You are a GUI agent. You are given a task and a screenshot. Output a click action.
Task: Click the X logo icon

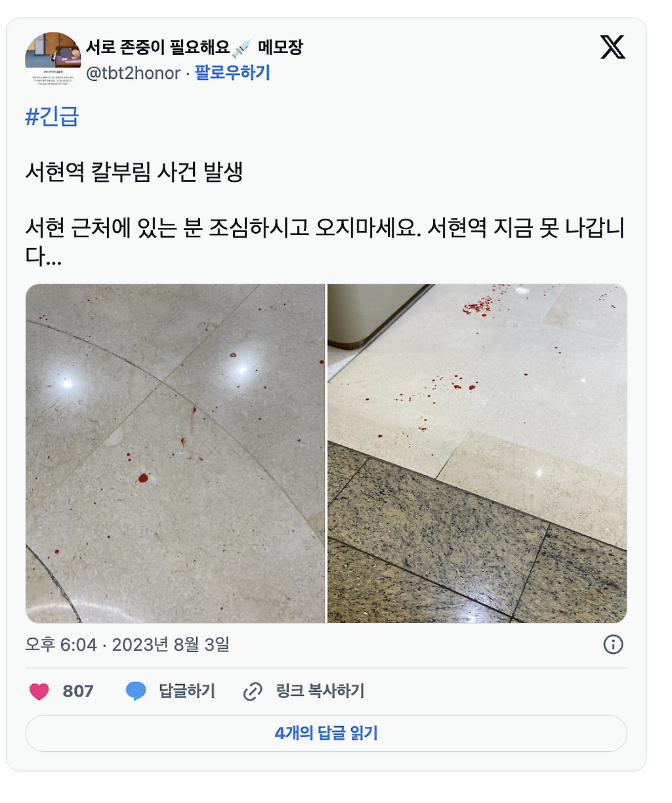613,47
